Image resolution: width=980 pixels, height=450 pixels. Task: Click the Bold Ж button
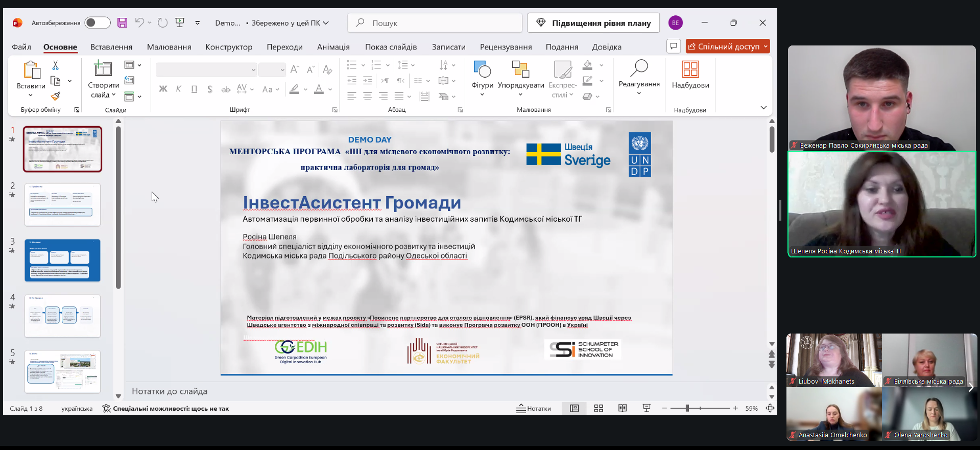coord(163,89)
